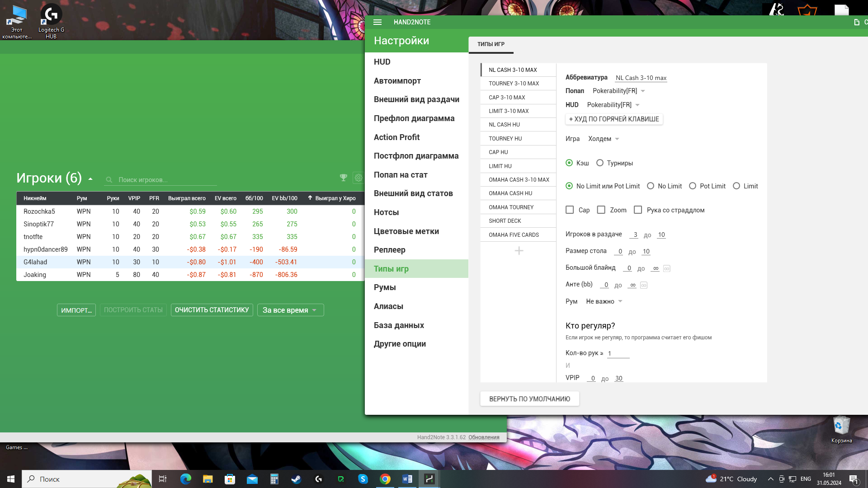Select the 'No Limit' radio button
Viewport: 868px width, 488px height.
(651, 186)
